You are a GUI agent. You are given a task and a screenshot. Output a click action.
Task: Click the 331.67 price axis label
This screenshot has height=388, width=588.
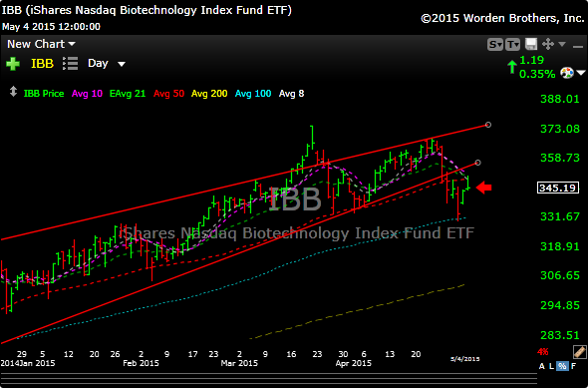tap(560, 216)
